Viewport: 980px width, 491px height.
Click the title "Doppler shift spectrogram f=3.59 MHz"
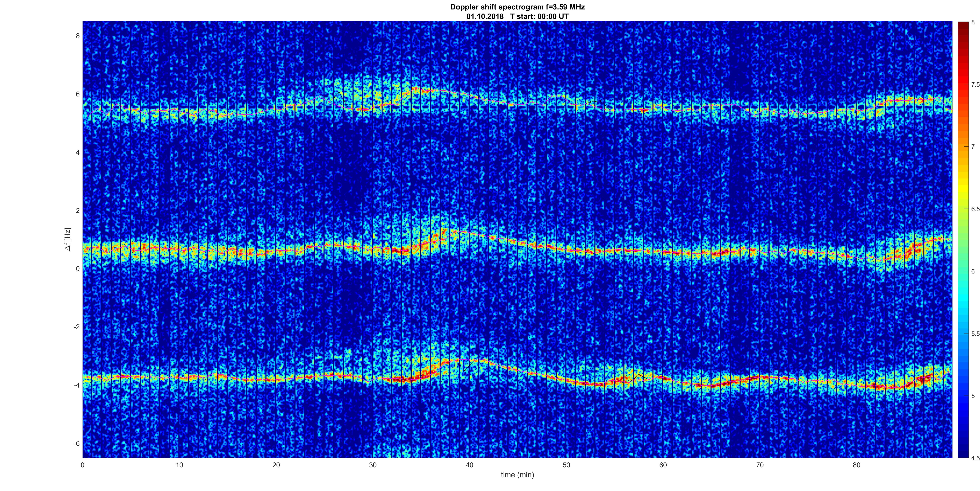tap(517, 7)
